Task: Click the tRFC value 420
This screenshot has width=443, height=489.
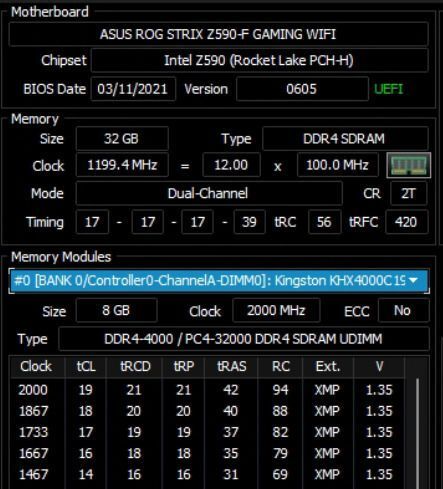Action: click(406, 222)
